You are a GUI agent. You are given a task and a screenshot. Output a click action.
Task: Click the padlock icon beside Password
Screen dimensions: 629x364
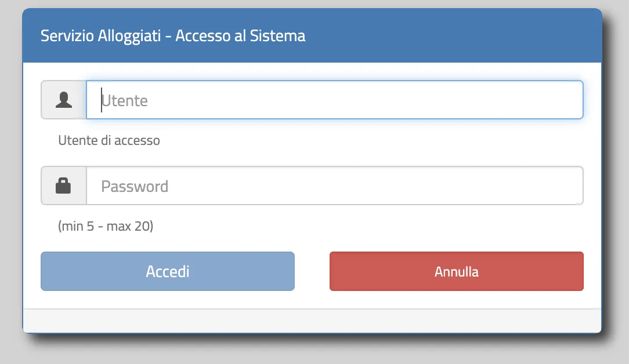point(63,186)
